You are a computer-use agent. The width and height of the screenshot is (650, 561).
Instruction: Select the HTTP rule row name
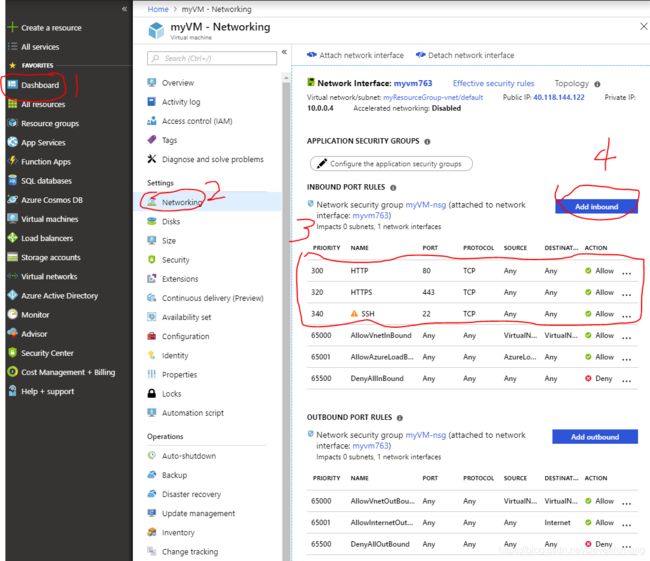359,270
